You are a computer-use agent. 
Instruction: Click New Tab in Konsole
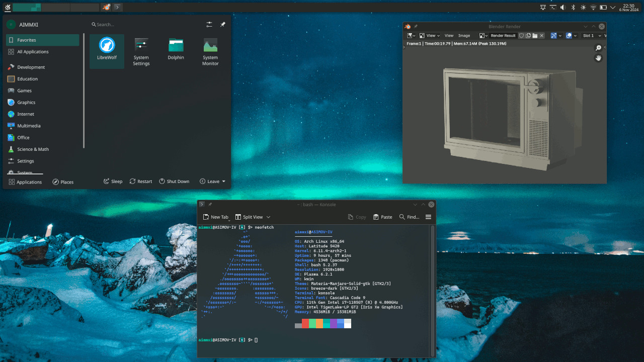216,217
